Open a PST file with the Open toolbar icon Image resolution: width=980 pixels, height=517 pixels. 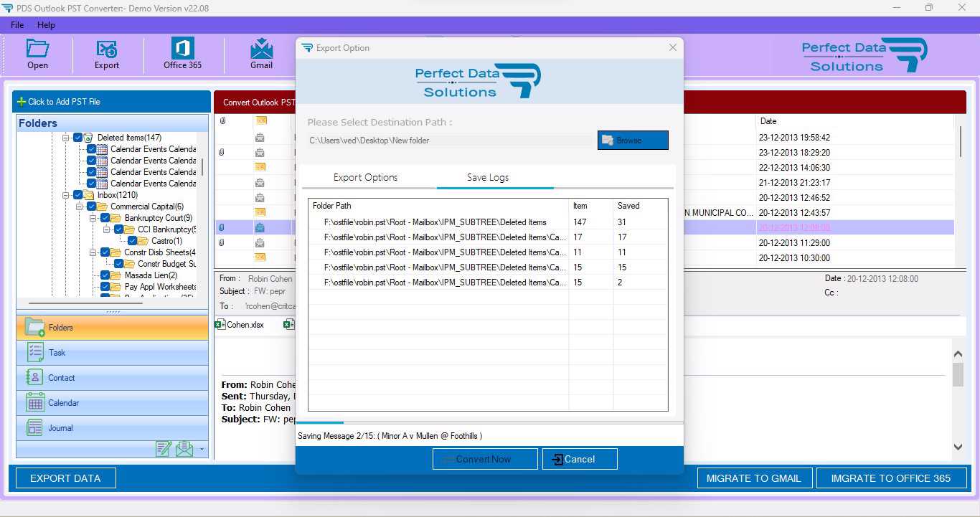(37, 48)
